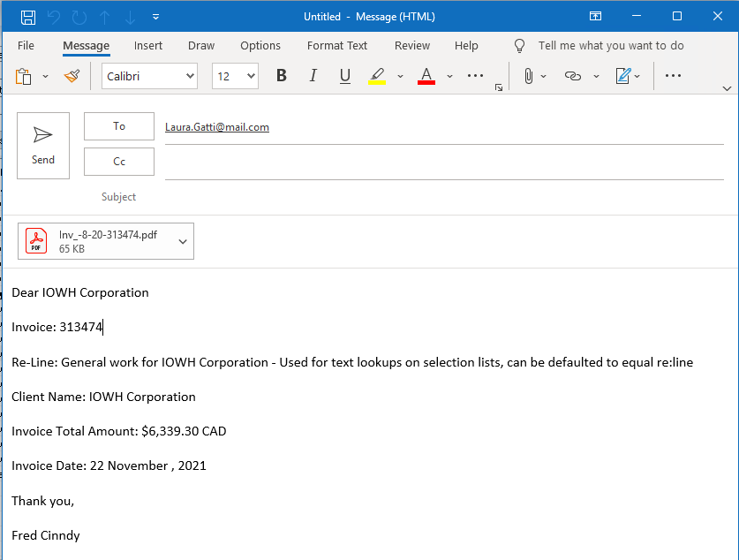Switch to the Insert tab

148,46
